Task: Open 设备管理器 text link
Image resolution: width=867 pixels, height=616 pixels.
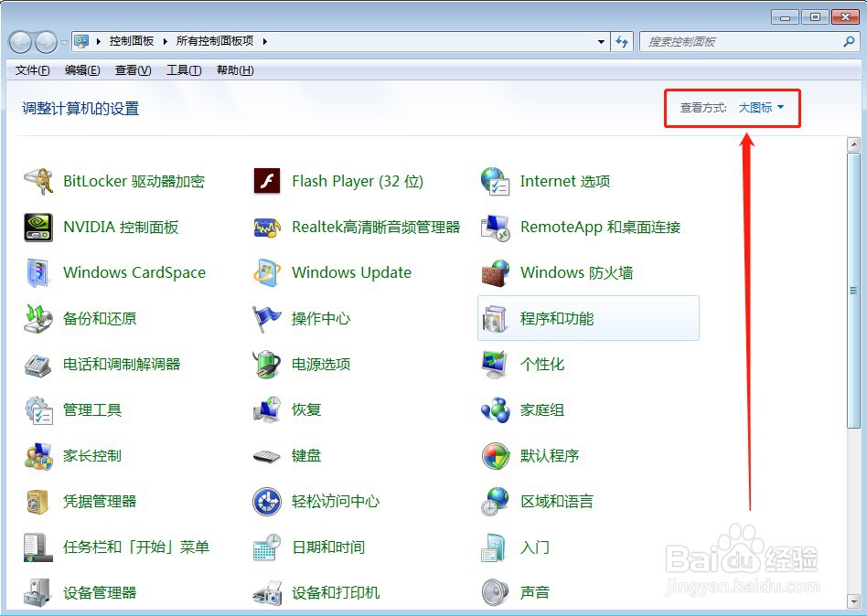Action: click(x=100, y=593)
